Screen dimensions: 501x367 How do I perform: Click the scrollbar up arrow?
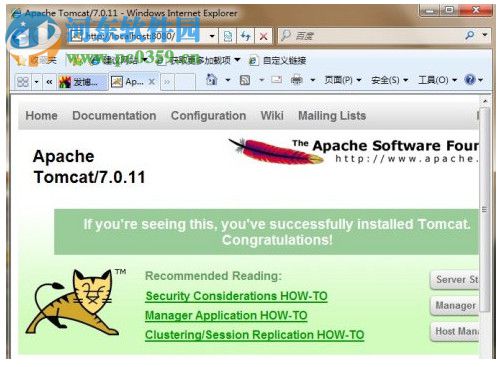coord(485,101)
